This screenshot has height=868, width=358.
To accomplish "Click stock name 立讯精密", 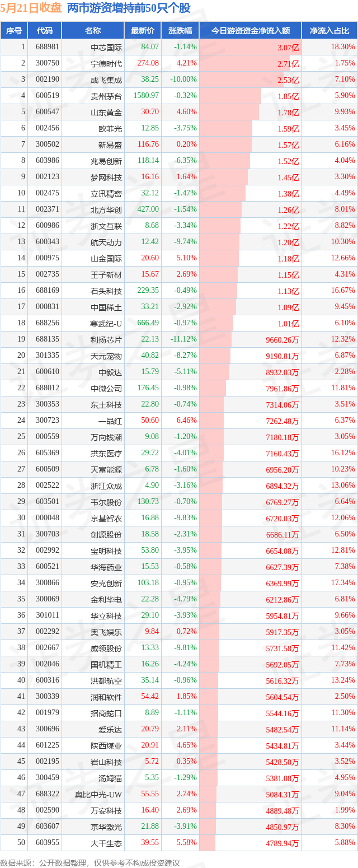I will click(x=106, y=193).
